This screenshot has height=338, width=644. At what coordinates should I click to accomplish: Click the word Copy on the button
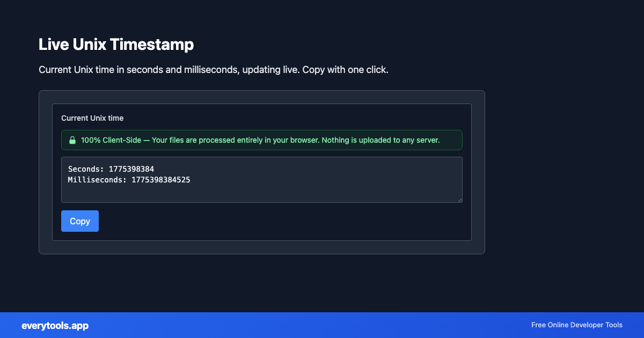(79, 221)
